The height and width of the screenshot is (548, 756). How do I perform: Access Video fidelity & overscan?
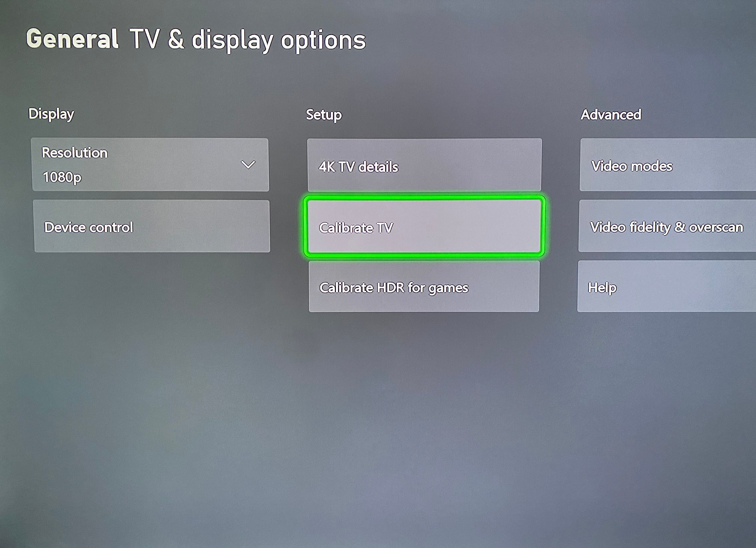pos(666,227)
